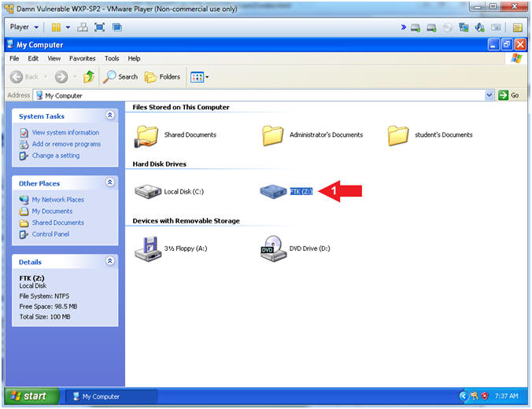Open the VMware power options dropdown arrow
This screenshot has width=532, height=409.
(68, 27)
